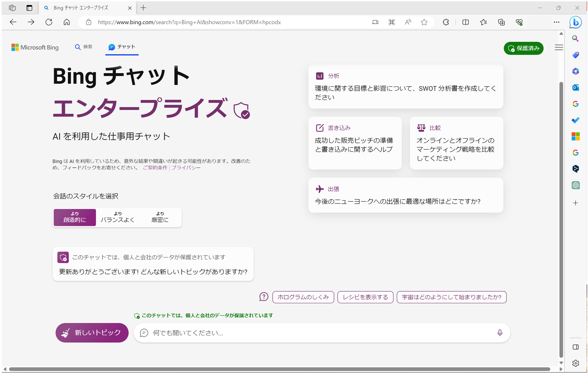Open the sidebar Shopping tag icon
Image resolution: width=588 pixels, height=374 pixels.
tap(575, 55)
